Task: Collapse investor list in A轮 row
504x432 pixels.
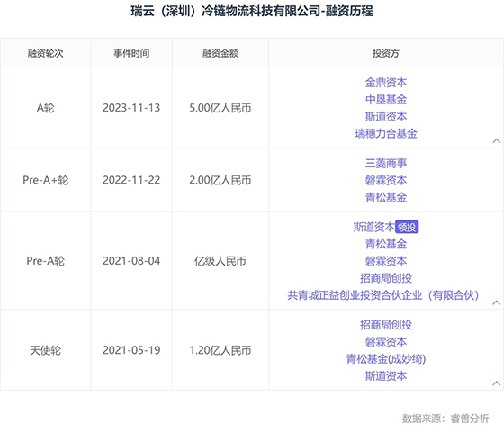Action: 496,140
